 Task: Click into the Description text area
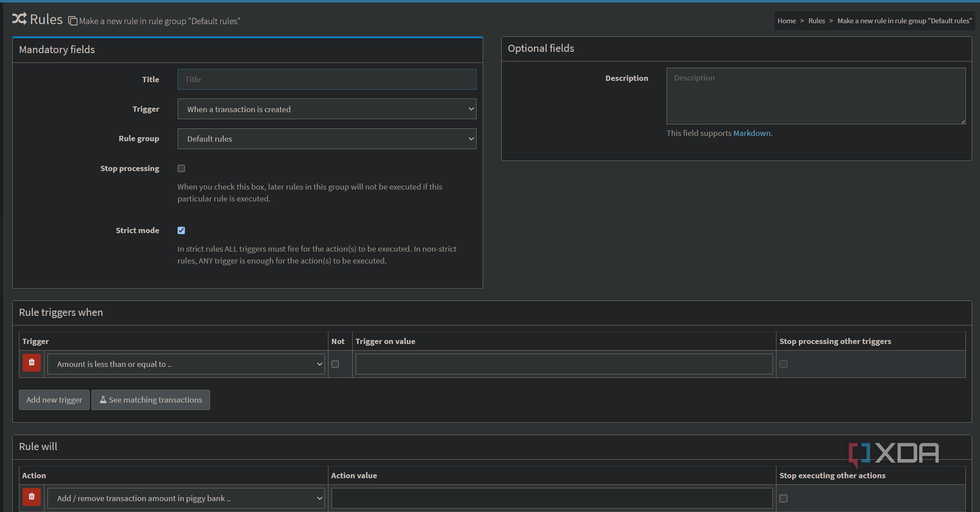click(816, 96)
